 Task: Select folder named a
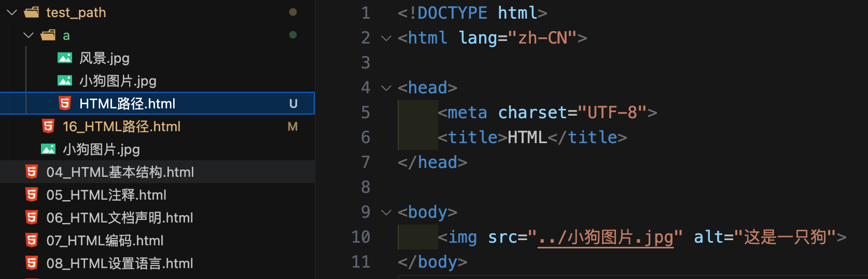pyautogui.click(x=66, y=36)
